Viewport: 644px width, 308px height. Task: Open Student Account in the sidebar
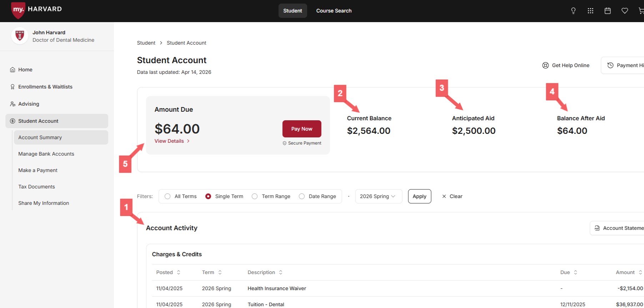(57, 121)
